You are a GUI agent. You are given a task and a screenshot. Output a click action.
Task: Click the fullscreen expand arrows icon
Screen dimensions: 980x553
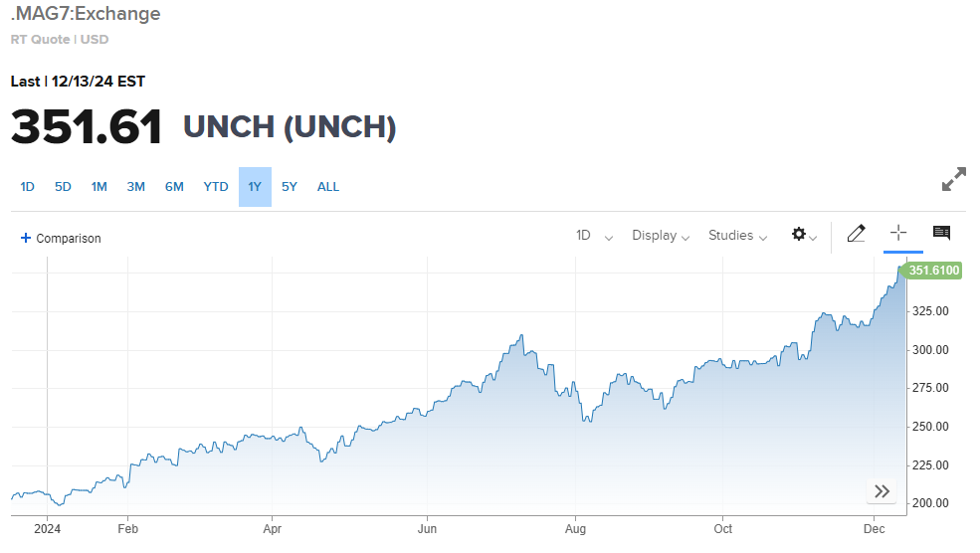(x=953, y=181)
